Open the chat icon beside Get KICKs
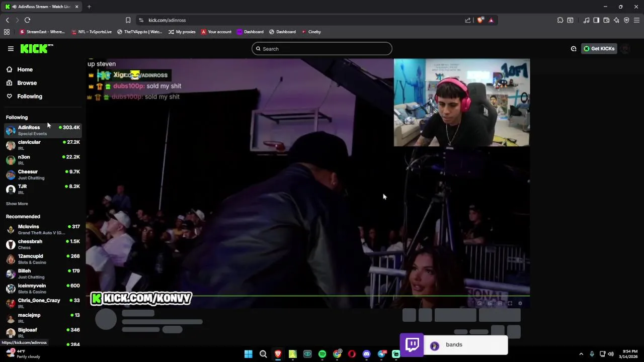The height and width of the screenshot is (362, 644). pos(574,49)
